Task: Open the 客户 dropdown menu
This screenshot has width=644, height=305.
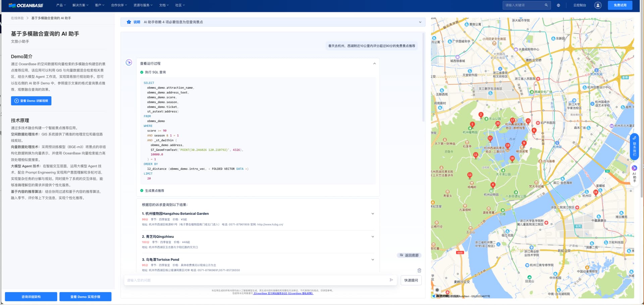Action: point(100,5)
